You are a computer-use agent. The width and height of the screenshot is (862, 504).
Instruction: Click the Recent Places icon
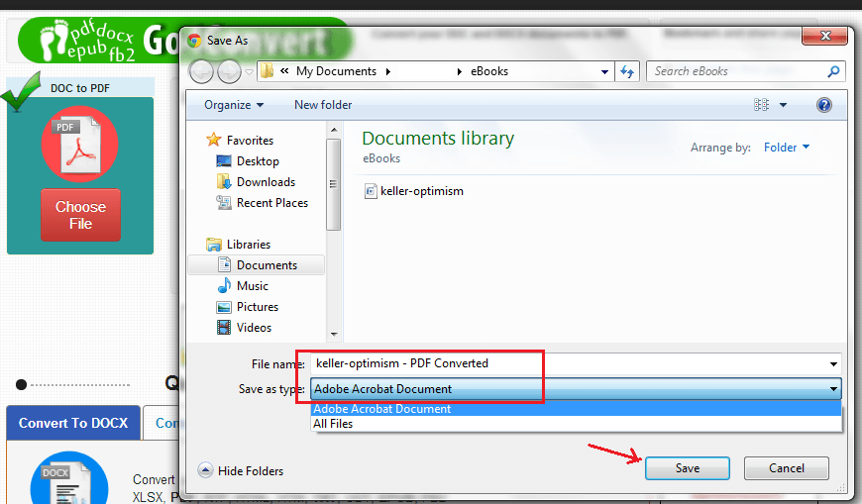point(224,202)
